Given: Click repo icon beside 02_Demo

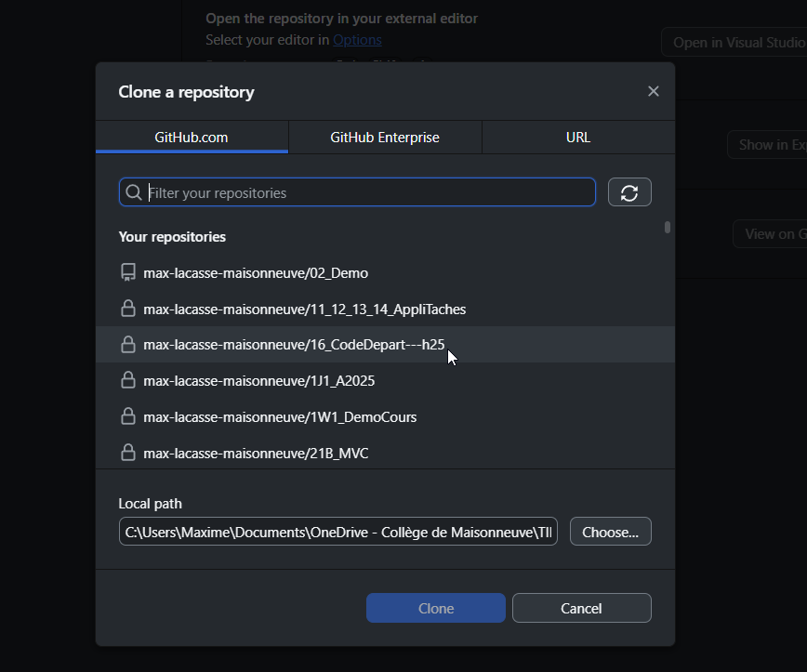Looking at the screenshot, I should click(128, 272).
